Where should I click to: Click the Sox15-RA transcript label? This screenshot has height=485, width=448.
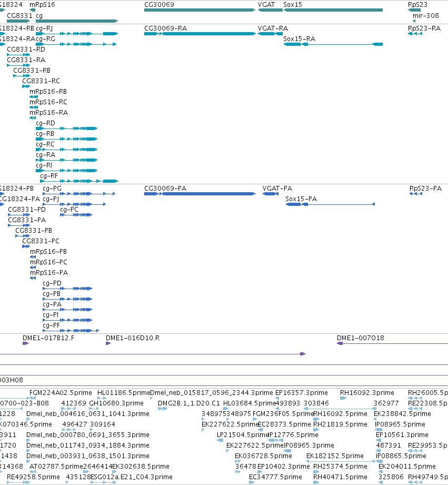click(299, 39)
